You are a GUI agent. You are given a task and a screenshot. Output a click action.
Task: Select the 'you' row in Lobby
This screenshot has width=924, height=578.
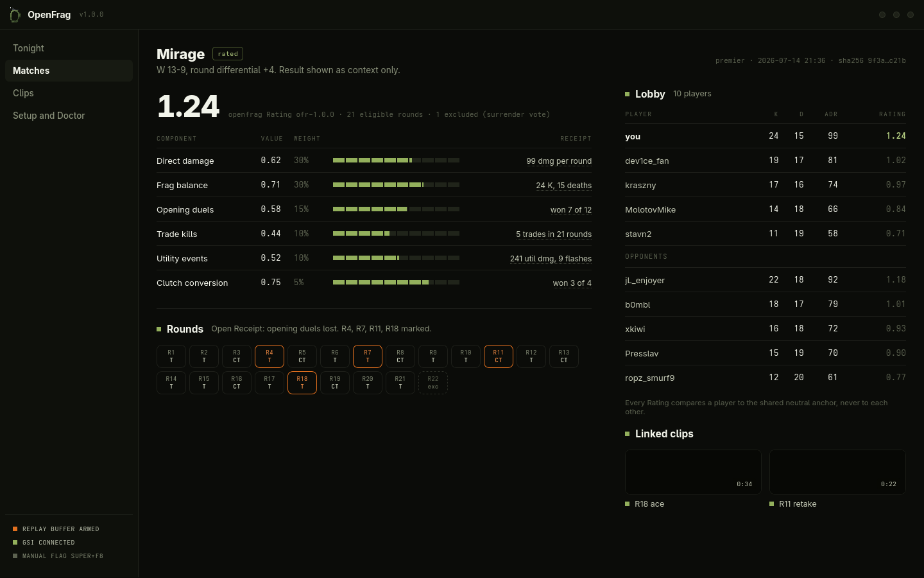click(x=766, y=136)
